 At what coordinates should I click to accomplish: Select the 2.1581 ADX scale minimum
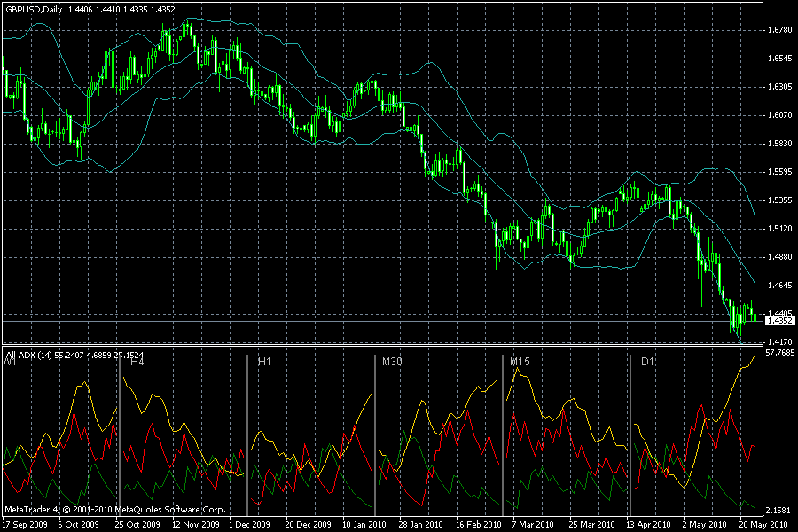click(779, 510)
